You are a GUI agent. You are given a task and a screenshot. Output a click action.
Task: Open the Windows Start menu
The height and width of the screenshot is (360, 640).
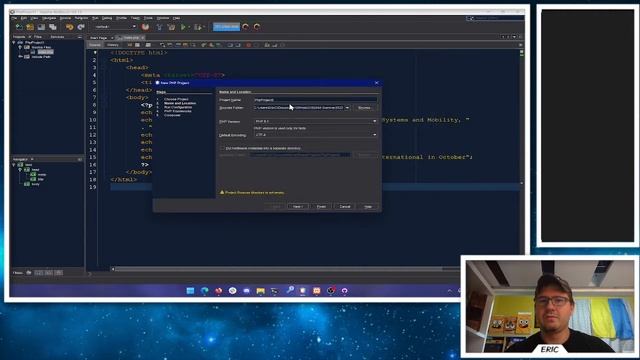[190, 291]
